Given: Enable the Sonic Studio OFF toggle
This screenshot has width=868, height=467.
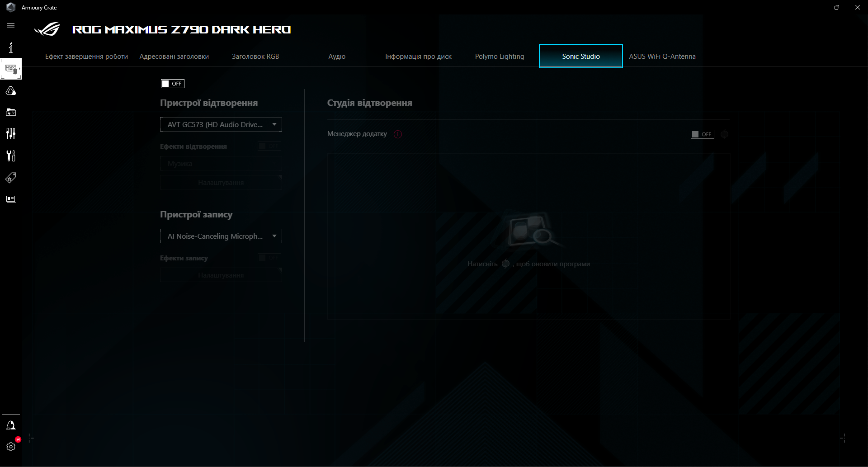Looking at the screenshot, I should click(172, 84).
